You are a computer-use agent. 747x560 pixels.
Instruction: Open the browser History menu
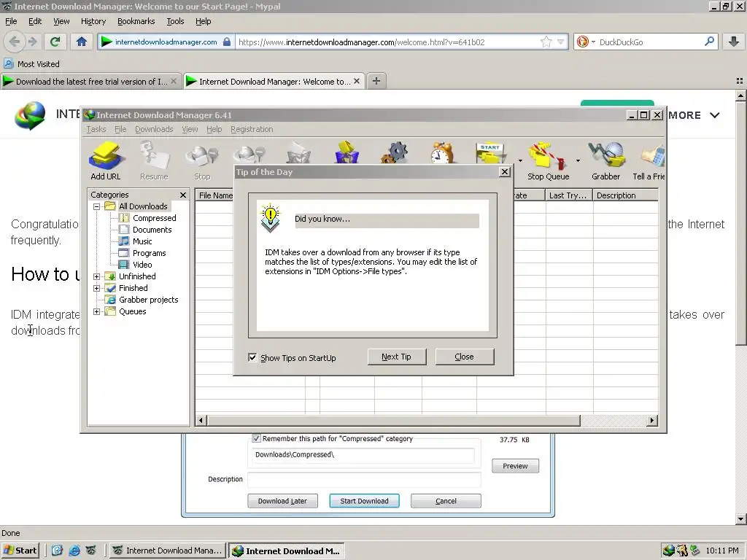click(93, 21)
